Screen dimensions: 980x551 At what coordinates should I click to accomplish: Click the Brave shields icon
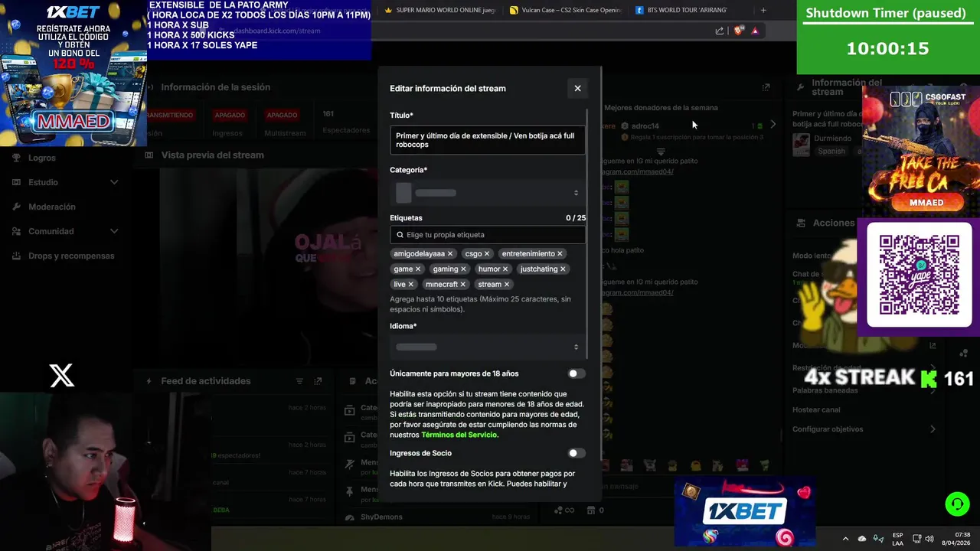click(x=738, y=31)
